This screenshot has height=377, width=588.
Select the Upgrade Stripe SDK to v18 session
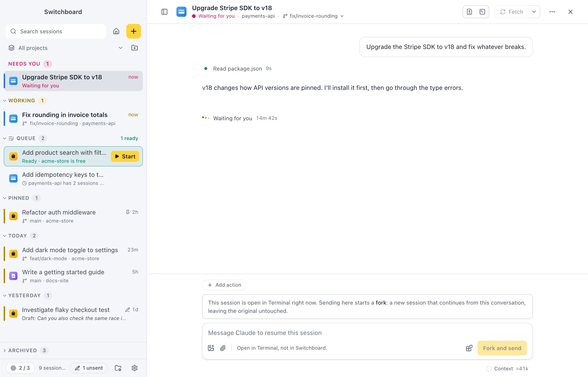pos(73,81)
